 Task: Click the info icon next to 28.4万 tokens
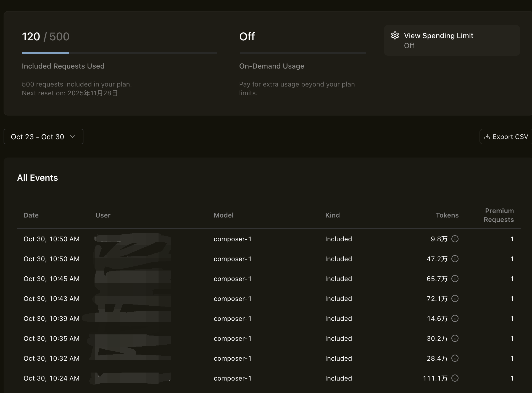coord(455,358)
